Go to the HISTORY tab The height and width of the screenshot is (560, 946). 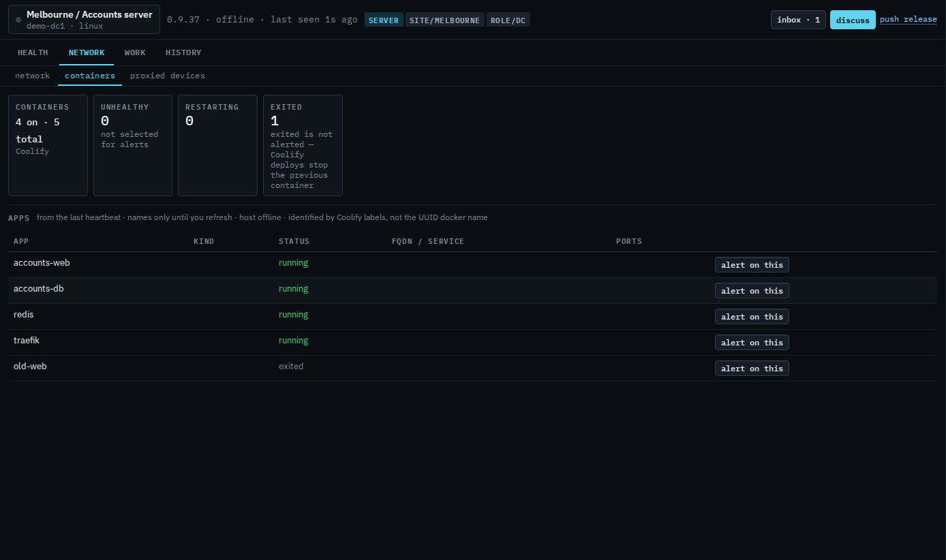[183, 52]
